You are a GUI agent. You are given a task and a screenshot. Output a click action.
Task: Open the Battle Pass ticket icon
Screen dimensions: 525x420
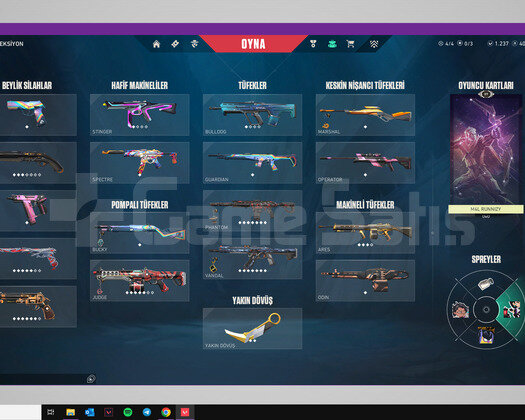(175, 44)
